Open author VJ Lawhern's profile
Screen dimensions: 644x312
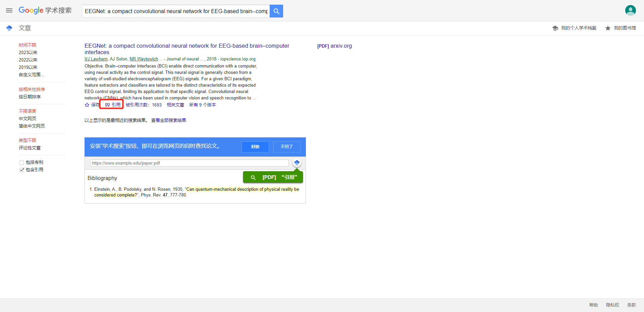point(96,59)
